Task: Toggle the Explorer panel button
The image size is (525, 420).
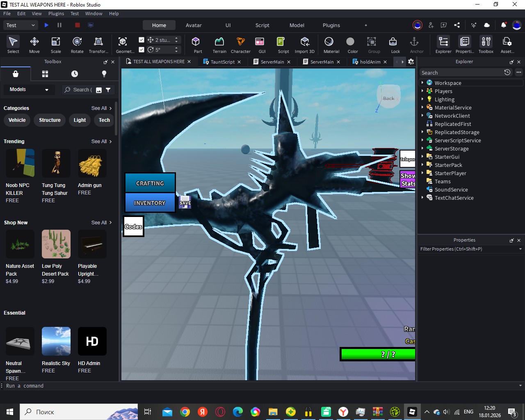Action: [443, 44]
